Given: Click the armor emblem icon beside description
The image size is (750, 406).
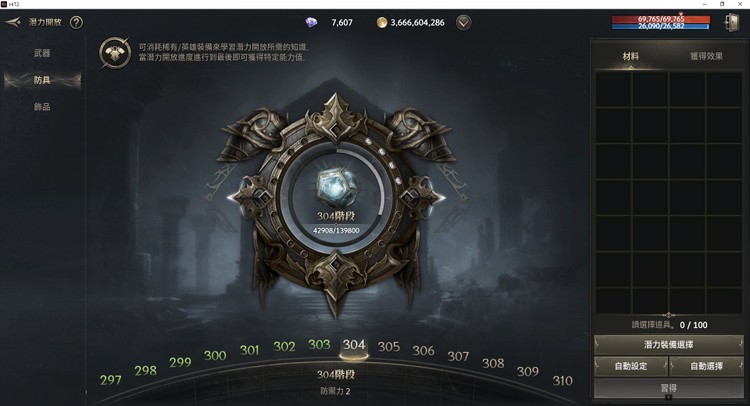Looking at the screenshot, I should pyautogui.click(x=115, y=53).
